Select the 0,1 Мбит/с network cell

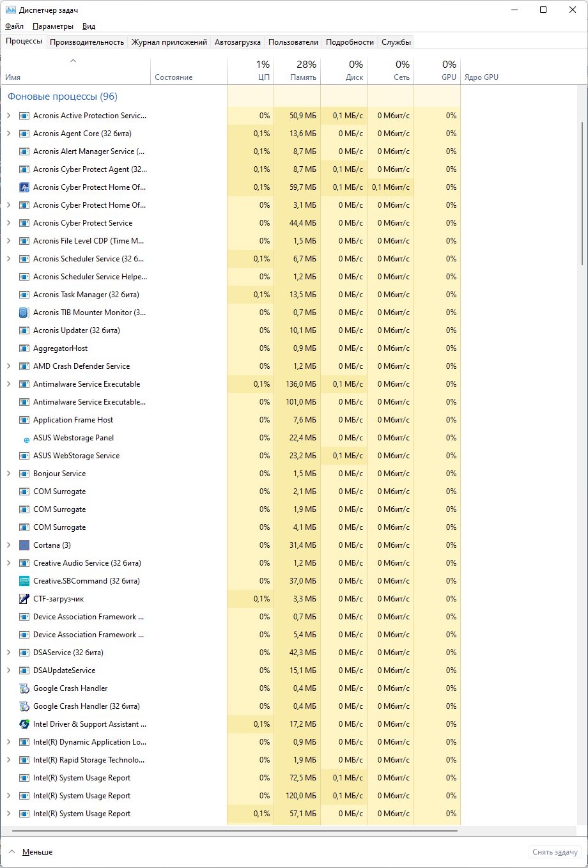[x=391, y=187]
